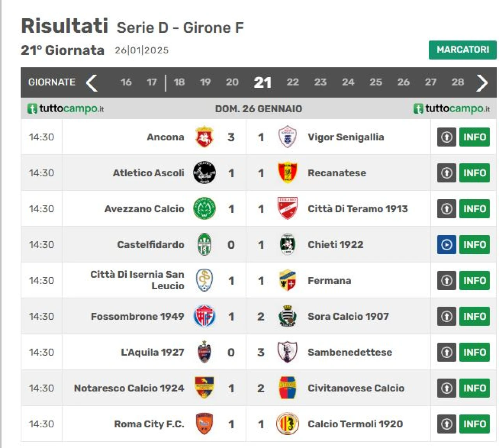Open INFO for L'Aquila 1927 match
Viewport: 499px width, 448px height.
pos(474,352)
